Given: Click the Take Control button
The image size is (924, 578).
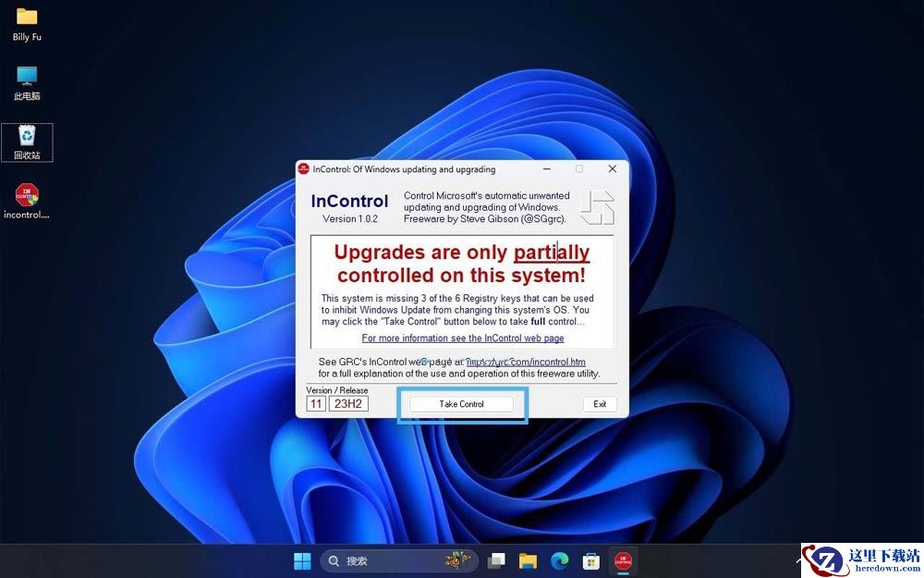Looking at the screenshot, I should 461,404.
